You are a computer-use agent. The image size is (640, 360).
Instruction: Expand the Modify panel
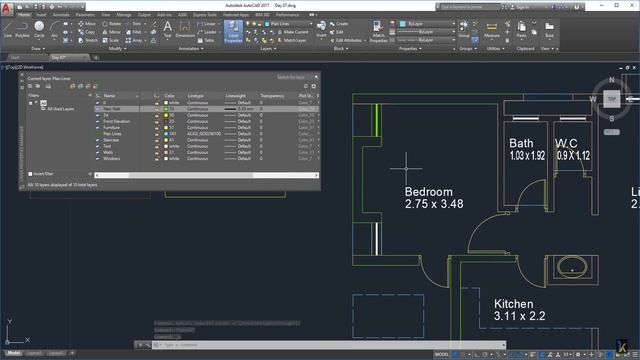118,49
